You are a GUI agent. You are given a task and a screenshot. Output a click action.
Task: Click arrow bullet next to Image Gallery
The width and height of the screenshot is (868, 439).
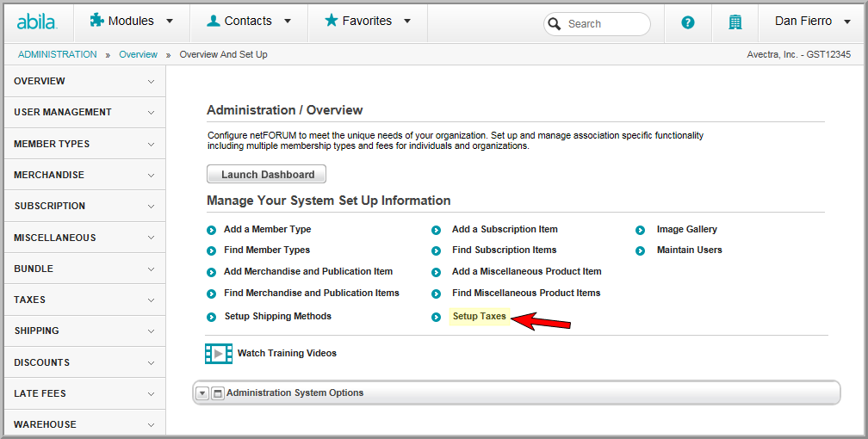[640, 231]
